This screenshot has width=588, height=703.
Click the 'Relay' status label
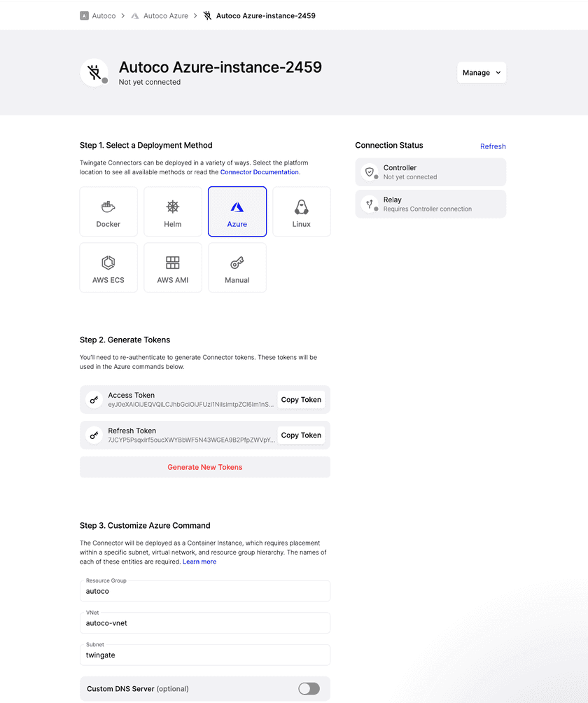[393, 200]
